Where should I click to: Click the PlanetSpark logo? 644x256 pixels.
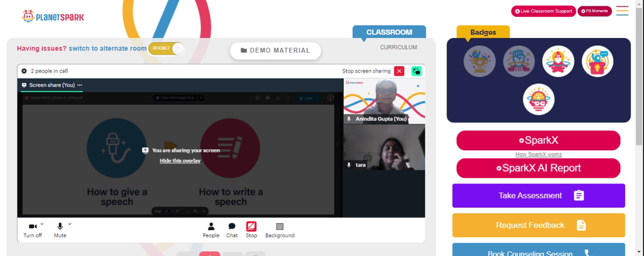[53, 17]
